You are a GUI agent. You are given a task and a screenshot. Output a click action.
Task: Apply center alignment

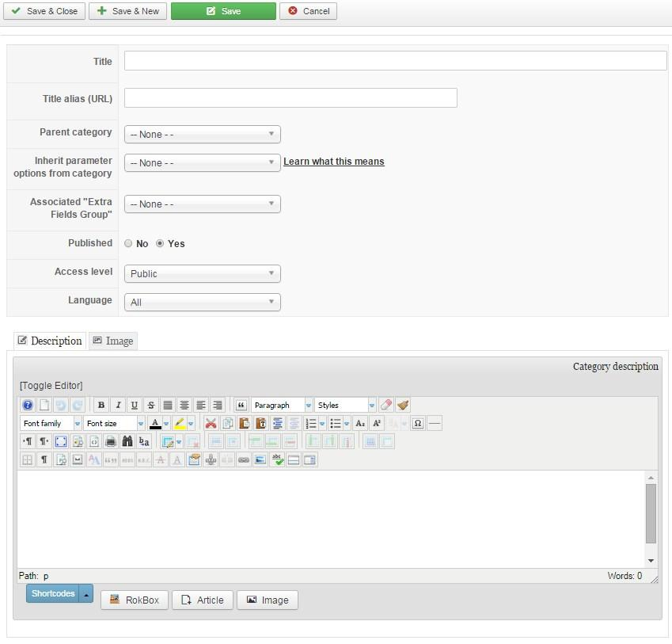(x=184, y=406)
